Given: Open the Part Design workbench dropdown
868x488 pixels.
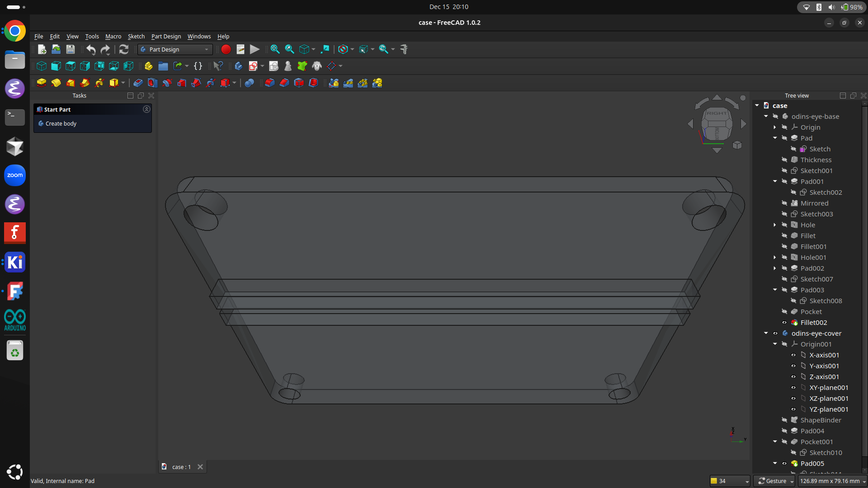Looking at the screenshot, I should [175, 49].
